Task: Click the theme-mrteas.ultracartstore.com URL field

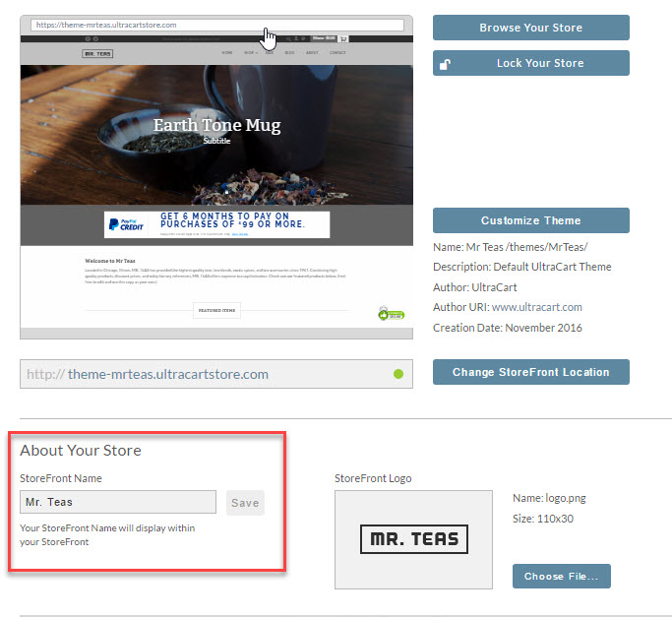Action: pos(216,374)
